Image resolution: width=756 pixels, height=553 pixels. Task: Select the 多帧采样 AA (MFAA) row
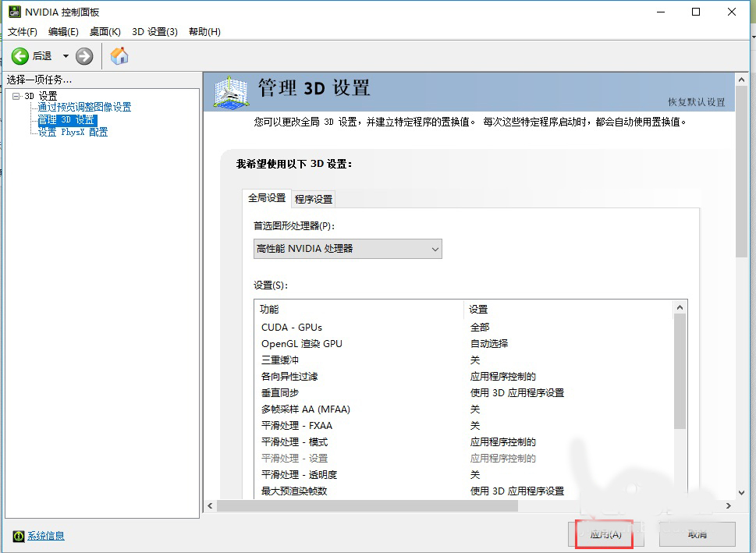tap(463, 409)
